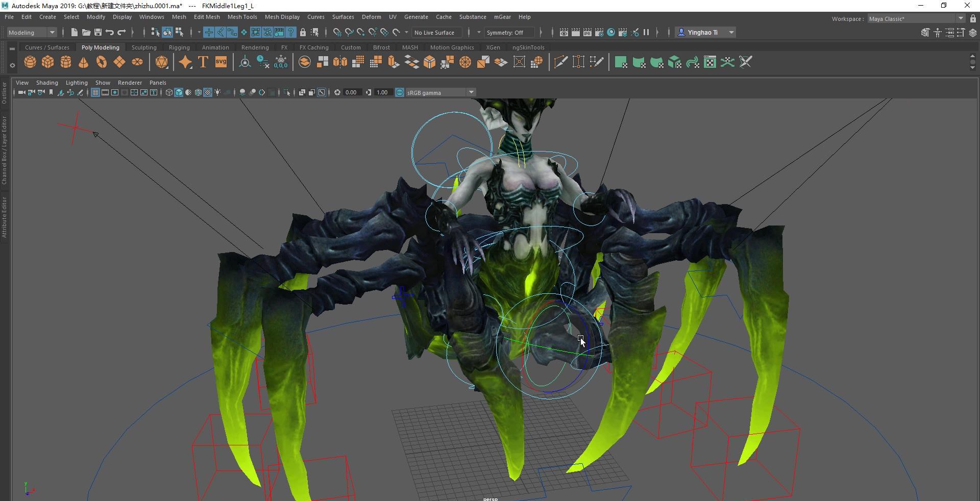
Task: Toggle textured display in viewport
Action: [x=208, y=92]
